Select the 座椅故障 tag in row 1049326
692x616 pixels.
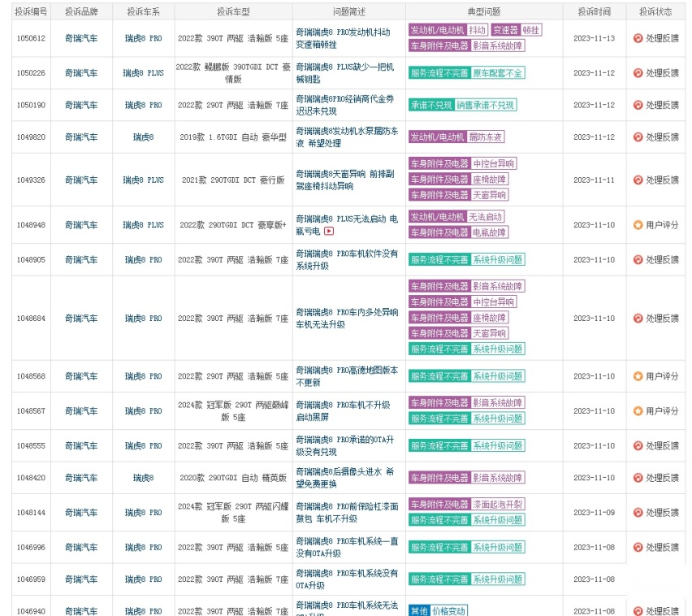[x=490, y=180]
